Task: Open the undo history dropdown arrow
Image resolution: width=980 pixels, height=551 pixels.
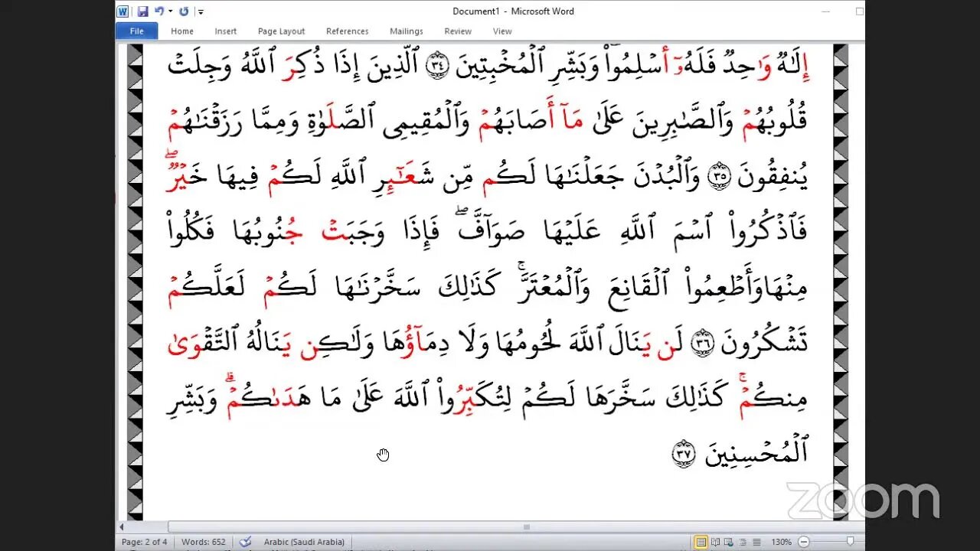Action: click(170, 11)
